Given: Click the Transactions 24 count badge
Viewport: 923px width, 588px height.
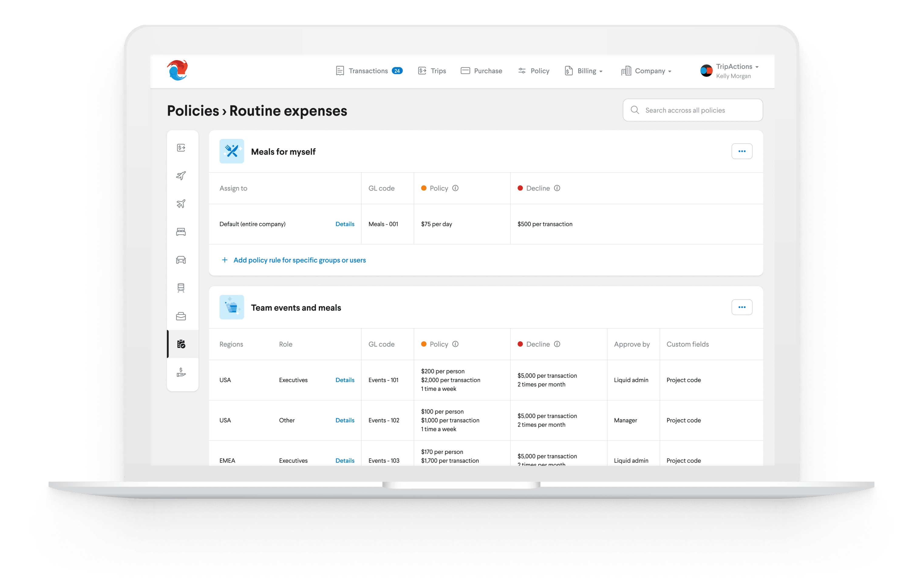Looking at the screenshot, I should point(397,71).
